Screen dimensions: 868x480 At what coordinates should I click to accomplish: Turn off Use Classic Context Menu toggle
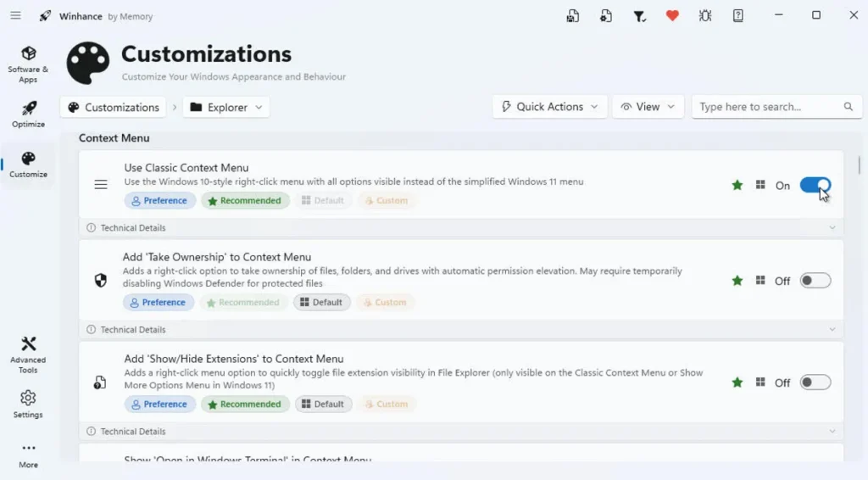point(815,185)
